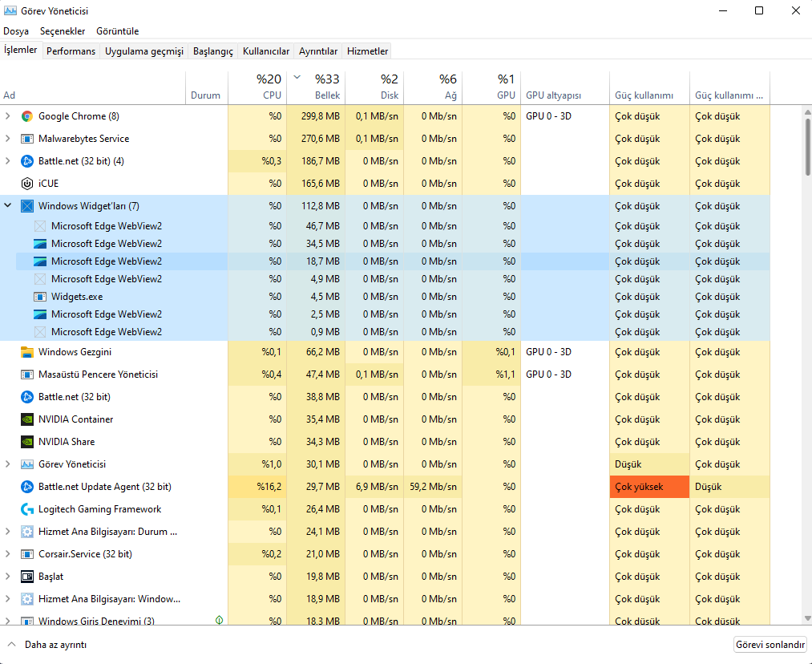Sort by the CPU column header
The height and width of the screenshot is (664, 812).
click(x=257, y=87)
